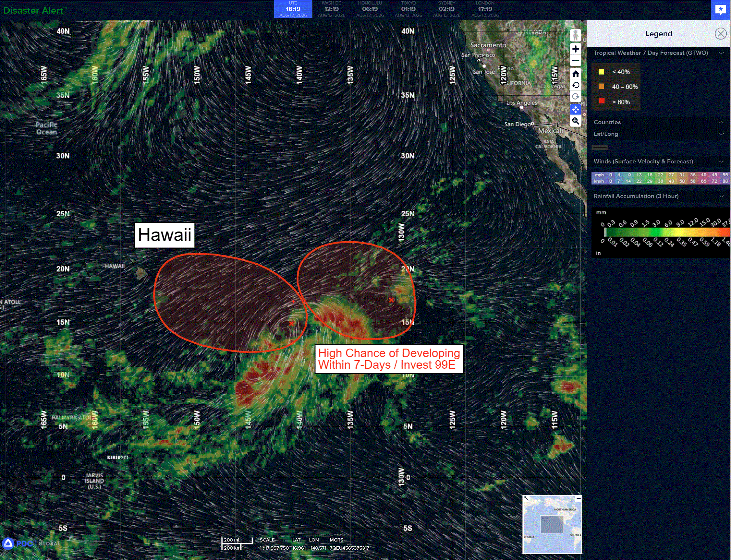The height and width of the screenshot is (560, 731).
Task: Select the Wash DC time zone tab
Action: point(332,9)
